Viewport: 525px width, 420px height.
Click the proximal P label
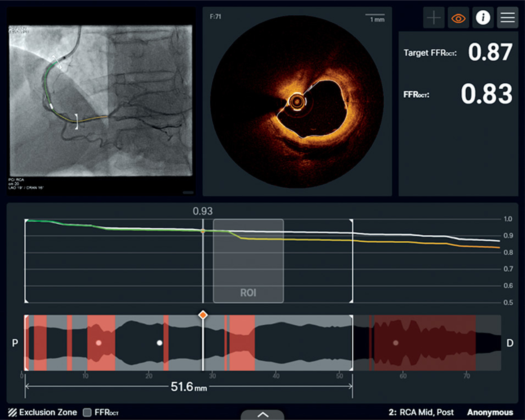pos(15,343)
